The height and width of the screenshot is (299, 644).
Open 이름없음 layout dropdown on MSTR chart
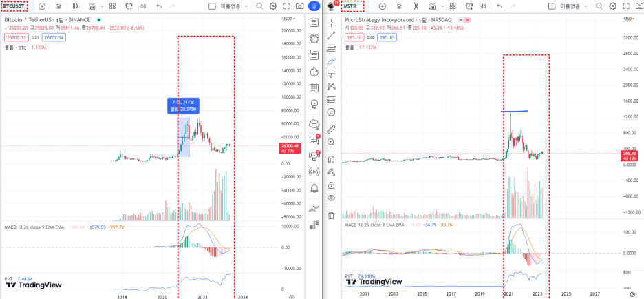(575, 6)
